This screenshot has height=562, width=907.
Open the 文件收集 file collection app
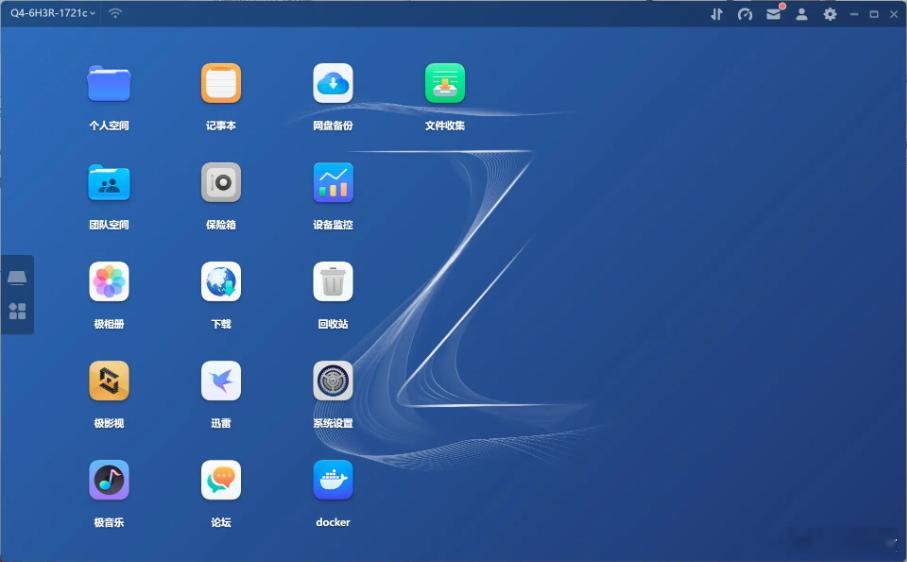pos(445,83)
